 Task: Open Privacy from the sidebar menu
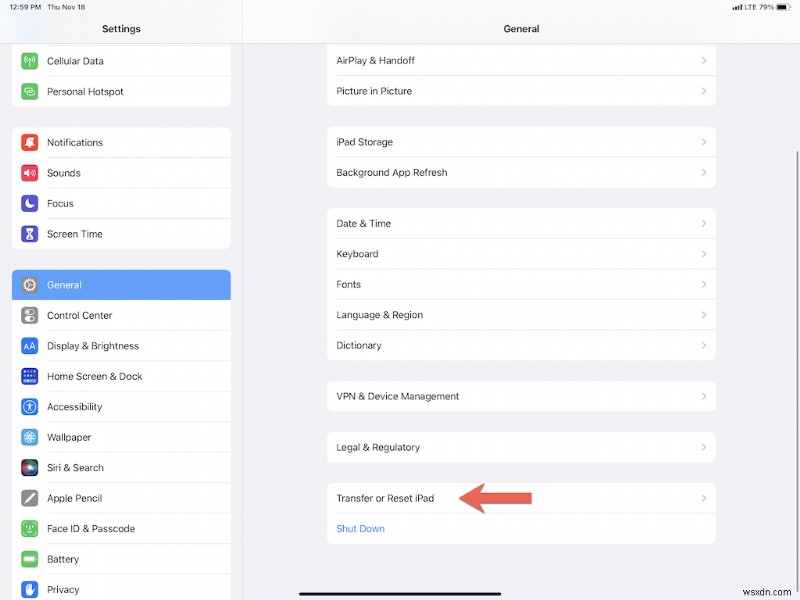pyautogui.click(x=31, y=589)
